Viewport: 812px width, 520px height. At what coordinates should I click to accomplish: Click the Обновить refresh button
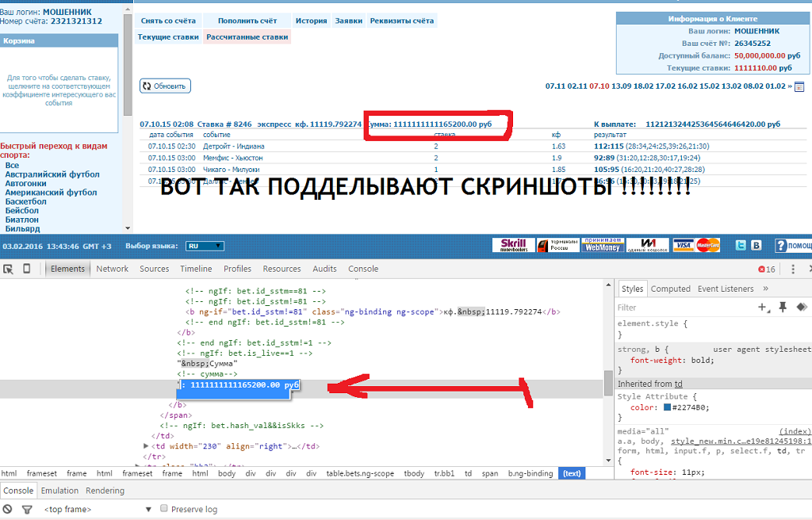coord(165,86)
